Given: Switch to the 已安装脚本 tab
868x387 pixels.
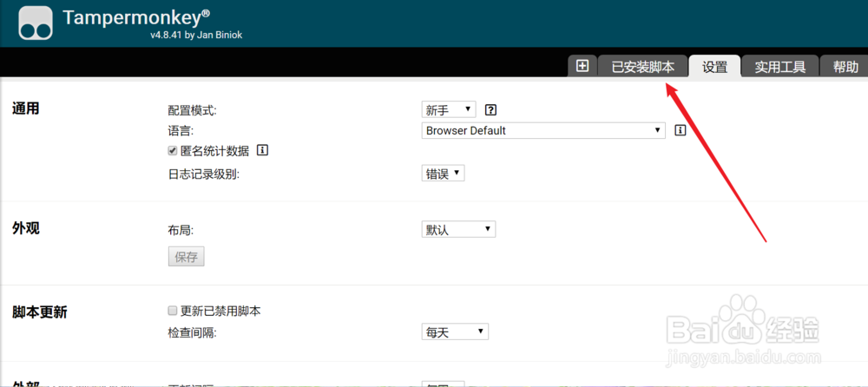Looking at the screenshot, I should pos(643,67).
